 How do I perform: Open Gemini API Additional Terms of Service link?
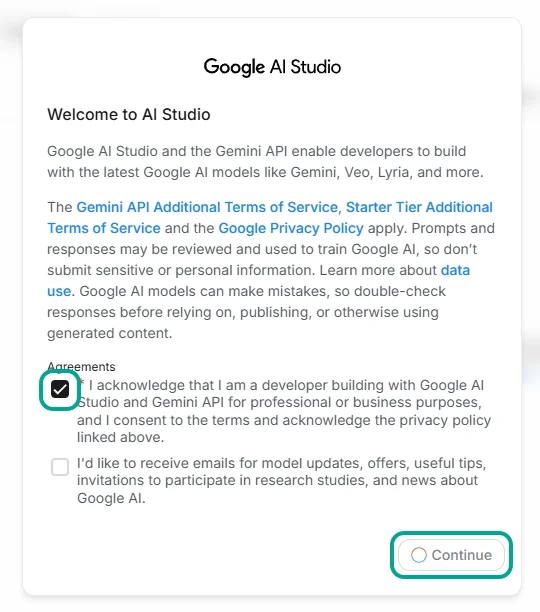tap(207, 207)
